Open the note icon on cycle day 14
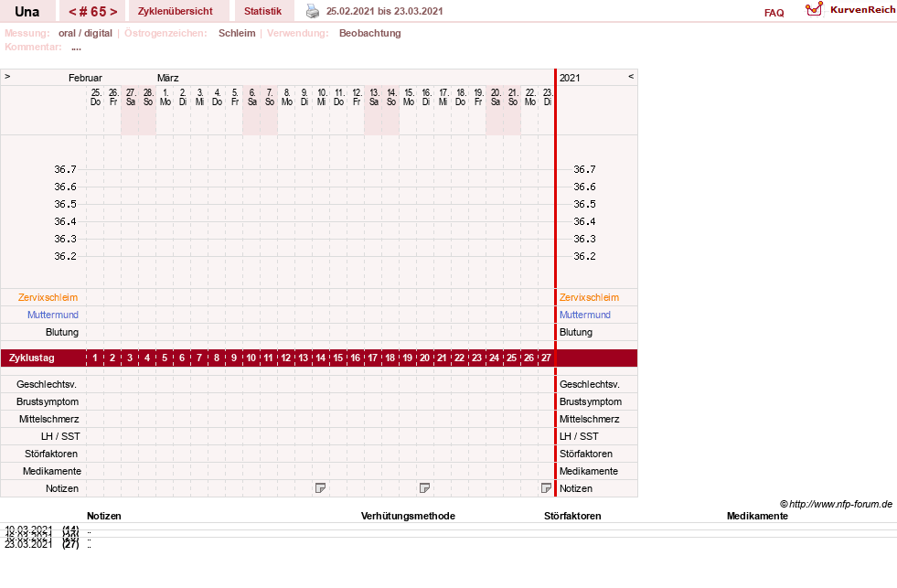This screenshot has width=897, height=588. click(x=320, y=488)
